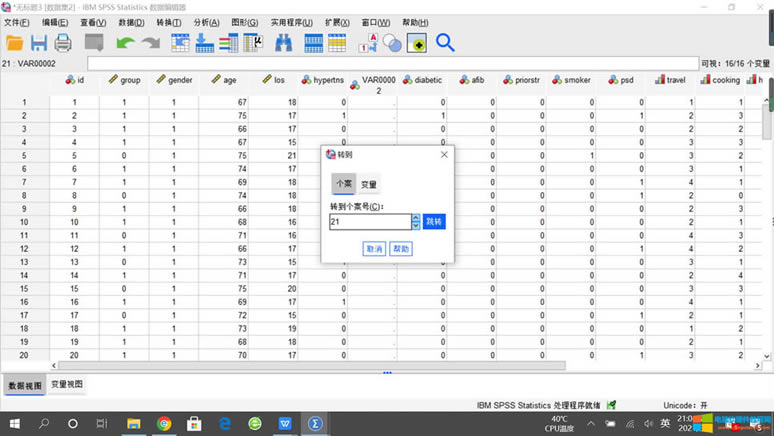Click the Recall dialog toolbar icon
The width and height of the screenshot is (774, 436).
[x=94, y=43]
